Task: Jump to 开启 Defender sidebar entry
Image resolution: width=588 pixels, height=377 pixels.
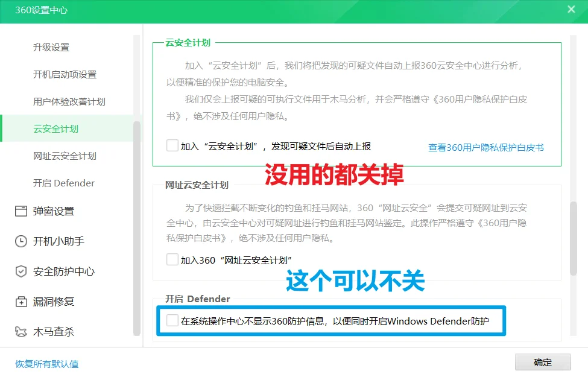Action: click(64, 183)
